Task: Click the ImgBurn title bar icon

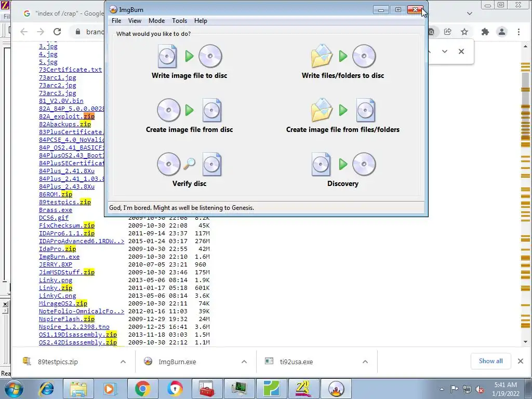Action: (113, 10)
